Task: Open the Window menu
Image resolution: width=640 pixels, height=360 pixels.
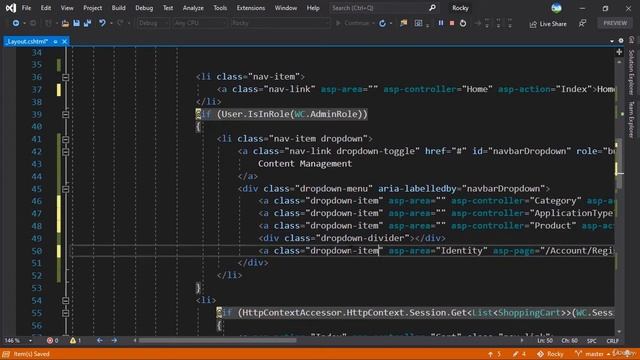Action: [x=286, y=8]
